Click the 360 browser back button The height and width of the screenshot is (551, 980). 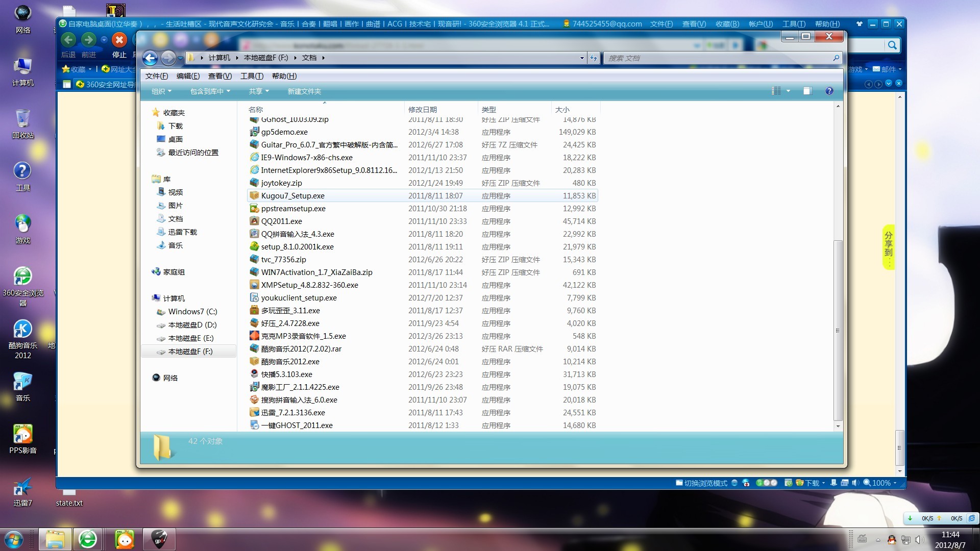coord(68,40)
